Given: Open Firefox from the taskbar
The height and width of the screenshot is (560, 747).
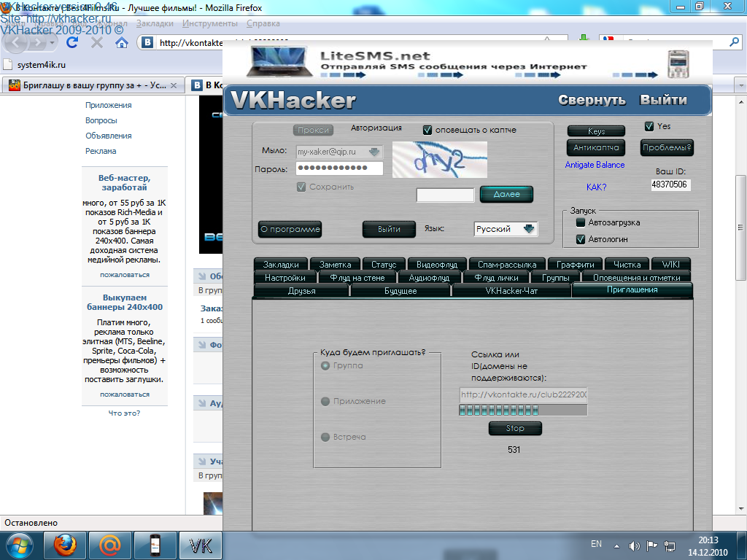Looking at the screenshot, I should (x=65, y=545).
